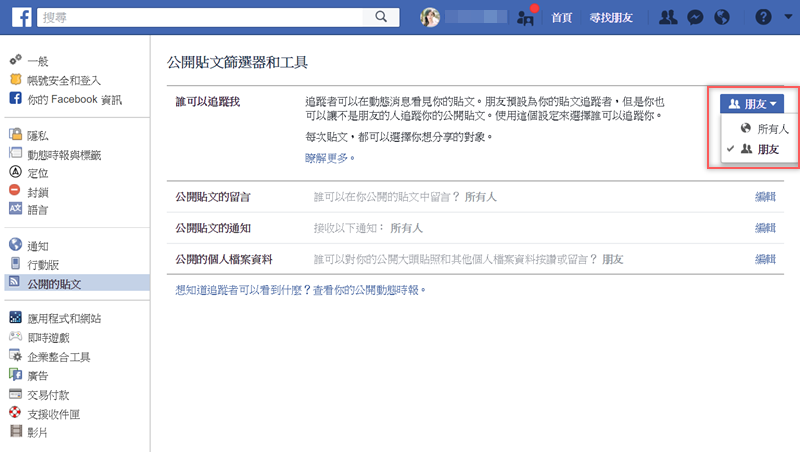Edit 公開貼文的留言 setting
800x452 pixels.
point(765,197)
